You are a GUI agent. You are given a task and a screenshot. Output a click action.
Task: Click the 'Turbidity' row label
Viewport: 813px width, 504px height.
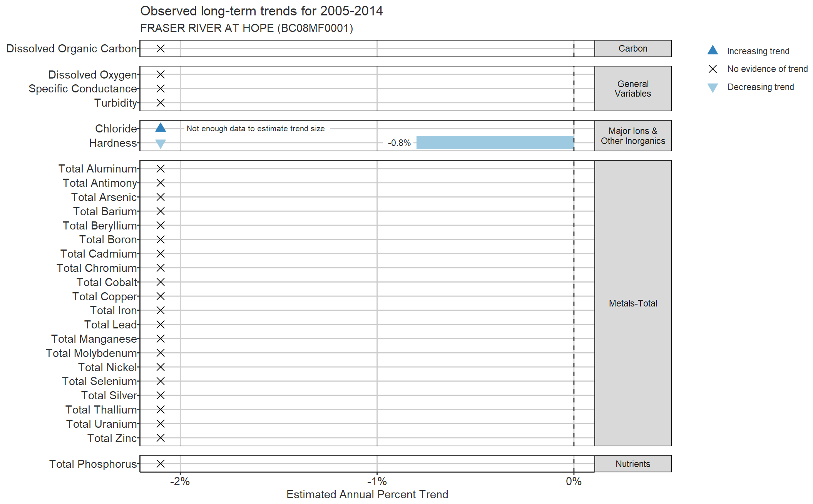(115, 103)
